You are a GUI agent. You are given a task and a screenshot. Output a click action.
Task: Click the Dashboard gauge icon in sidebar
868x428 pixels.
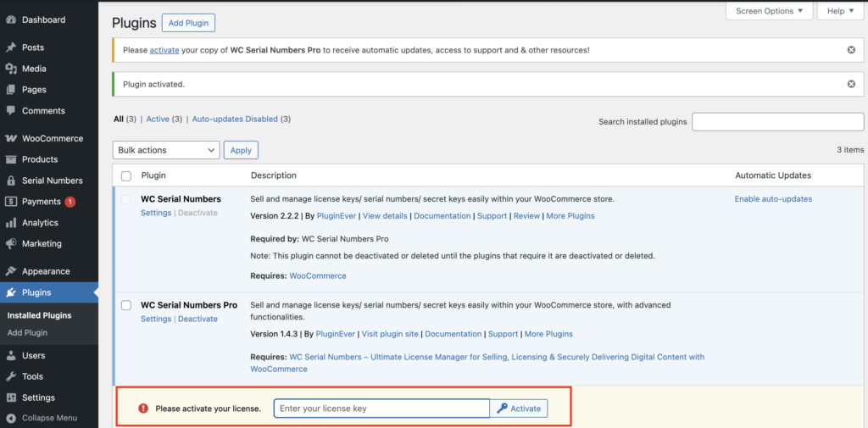tap(10, 20)
